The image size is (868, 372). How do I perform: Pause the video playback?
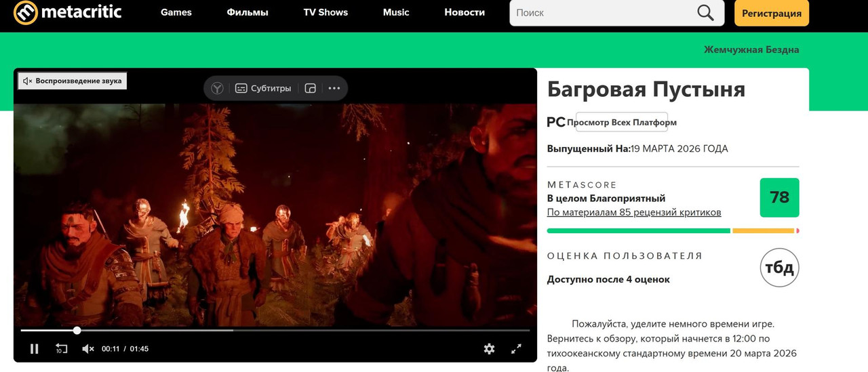34,349
